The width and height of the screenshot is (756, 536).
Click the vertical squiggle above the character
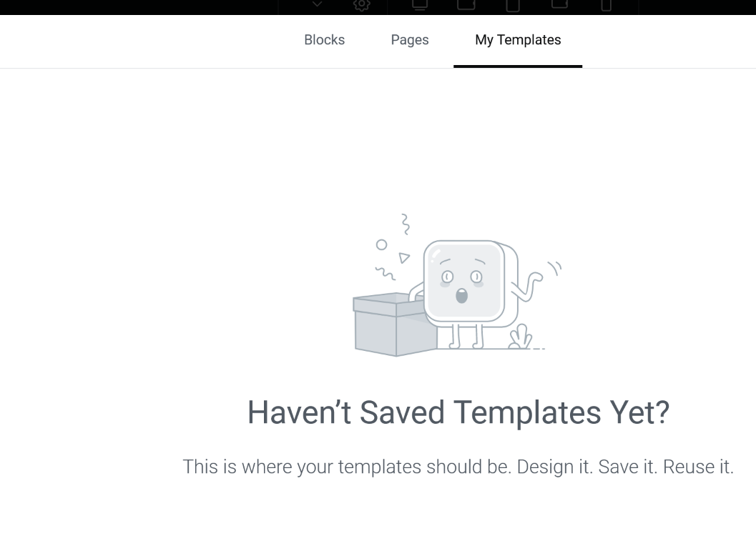point(406,224)
